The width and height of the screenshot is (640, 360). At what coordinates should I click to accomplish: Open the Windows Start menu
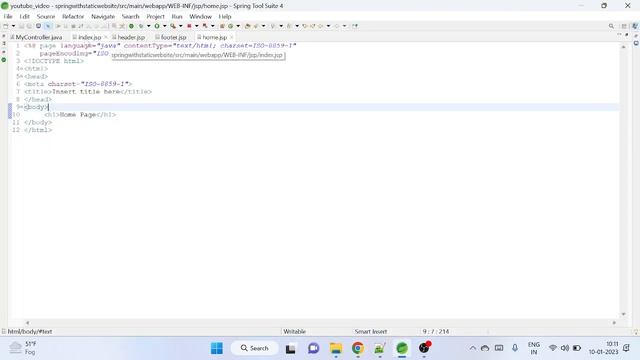(217, 348)
